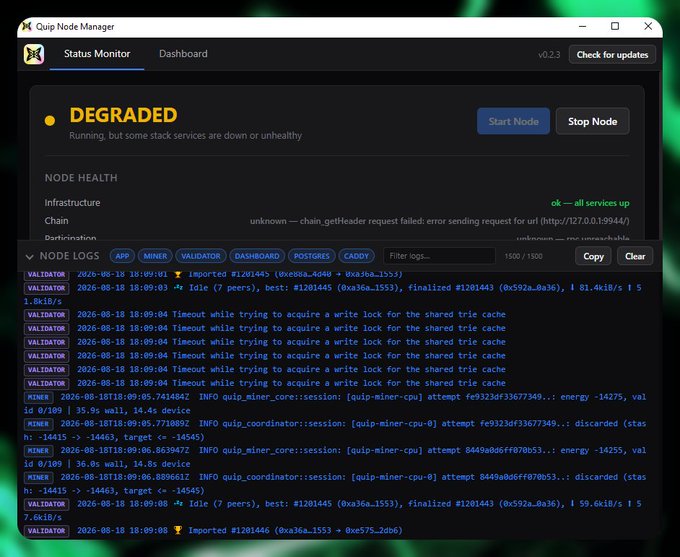Click the 'ok — all services up' status
680x557 pixels.
click(x=590, y=203)
